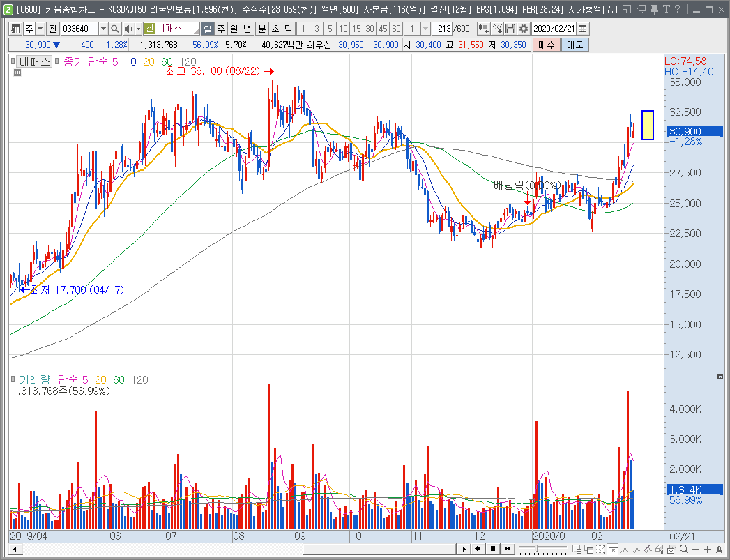The image size is (730, 560).
Task: Select the yearly 년 period toggle
Action: coord(248,29)
